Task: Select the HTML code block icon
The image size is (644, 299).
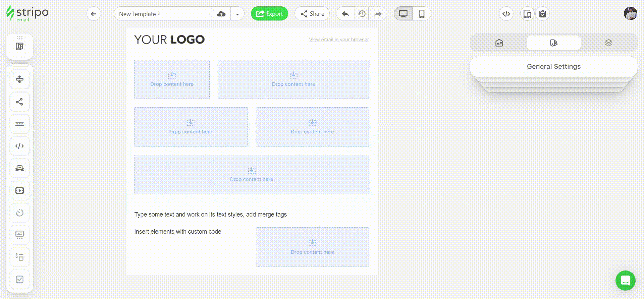Action: [x=20, y=146]
